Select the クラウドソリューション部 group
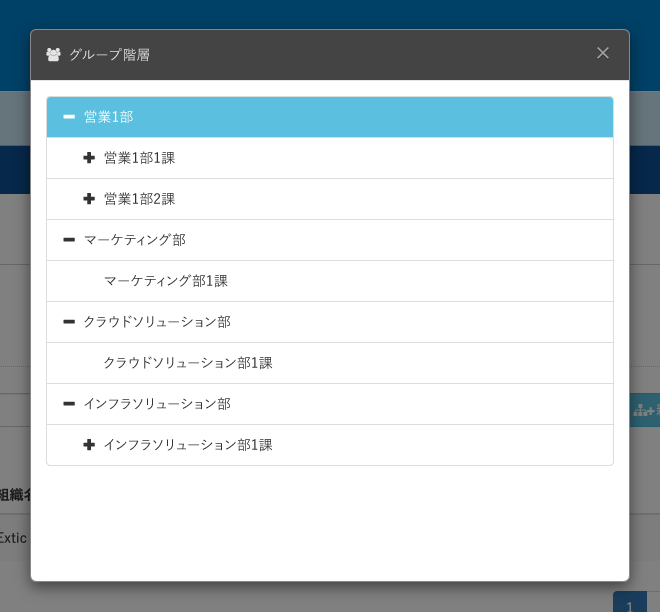Screen dimensions: 660x612 (x=157, y=322)
